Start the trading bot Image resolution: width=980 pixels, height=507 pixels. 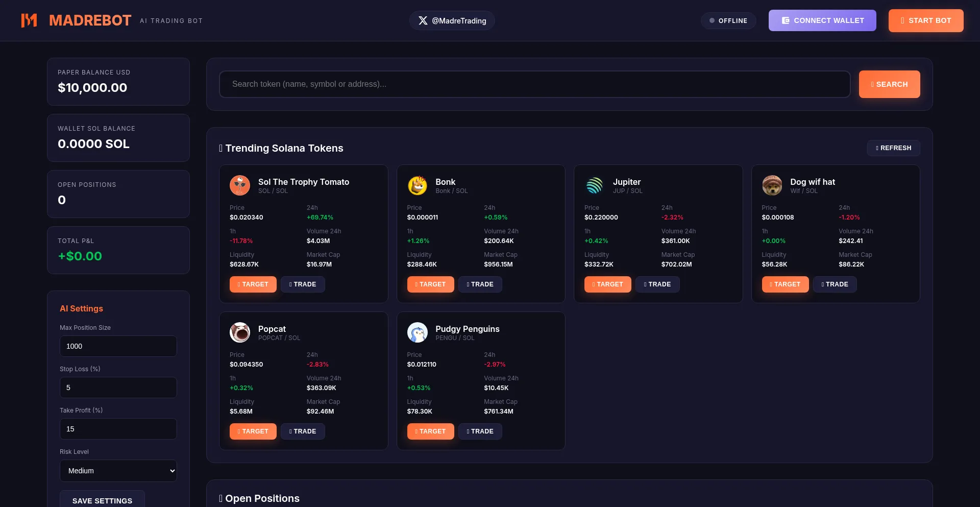coord(925,20)
